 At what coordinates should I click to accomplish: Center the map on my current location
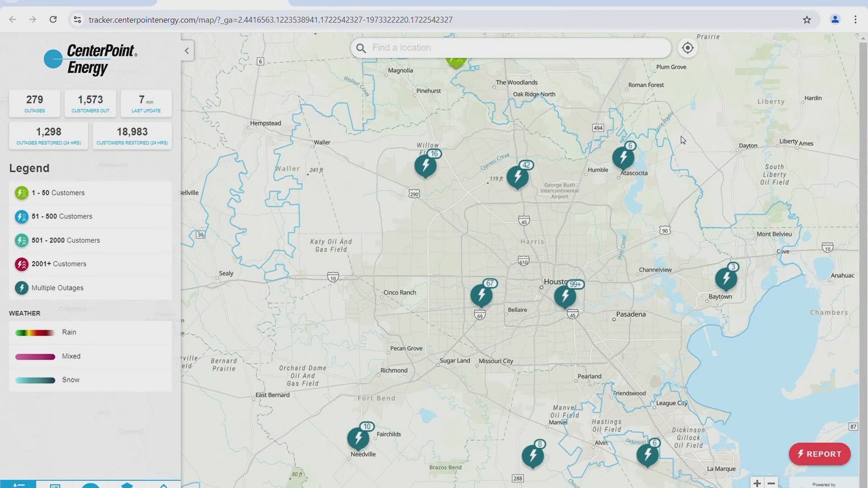click(688, 48)
